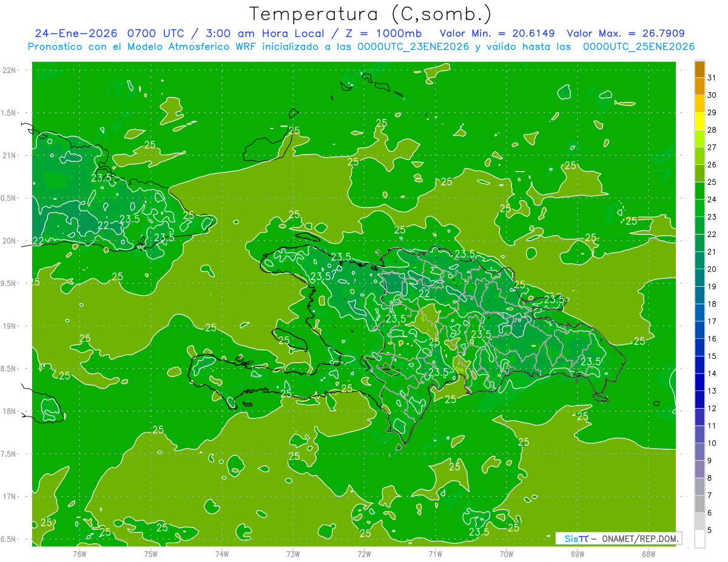The height and width of the screenshot is (562, 728).
Task: Select the green swatch between 24 and 25
Action: pyautogui.click(x=699, y=191)
